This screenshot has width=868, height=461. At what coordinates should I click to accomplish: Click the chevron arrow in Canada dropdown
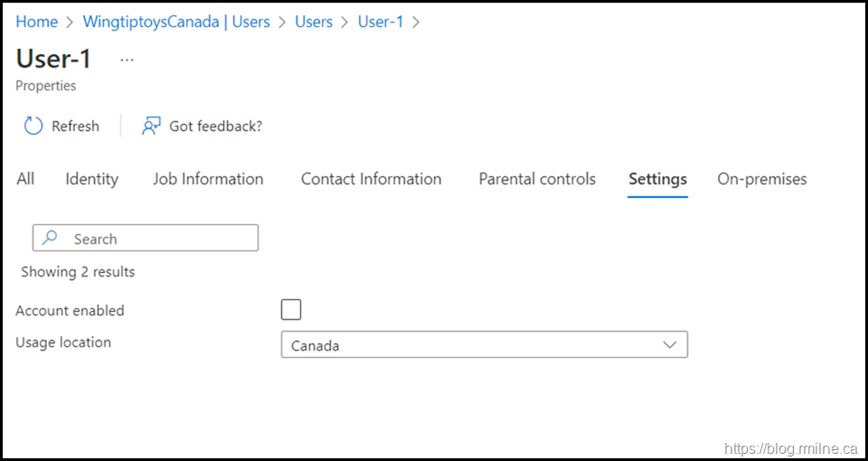669,344
